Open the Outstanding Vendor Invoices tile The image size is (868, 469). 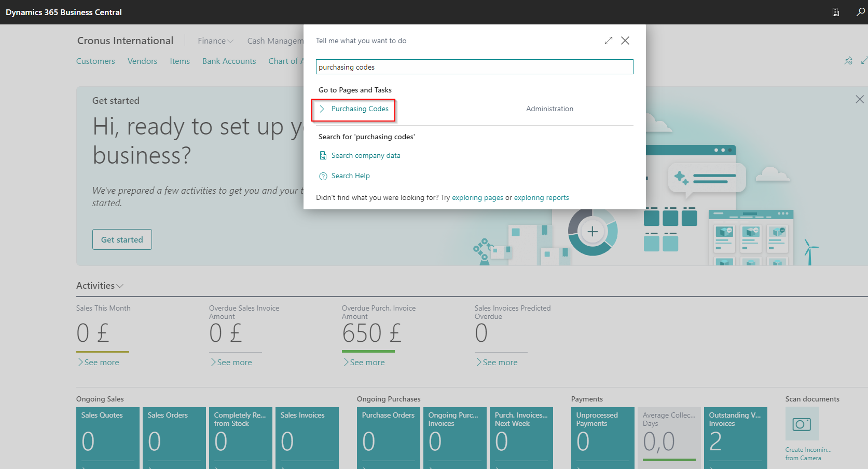pos(736,438)
